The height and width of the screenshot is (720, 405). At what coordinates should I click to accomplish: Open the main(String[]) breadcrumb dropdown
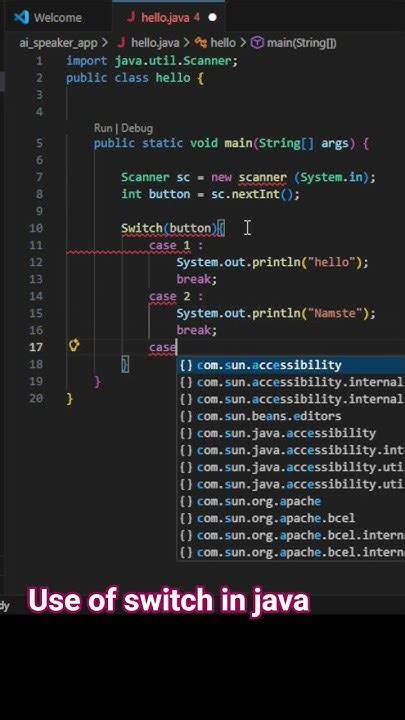click(302, 43)
